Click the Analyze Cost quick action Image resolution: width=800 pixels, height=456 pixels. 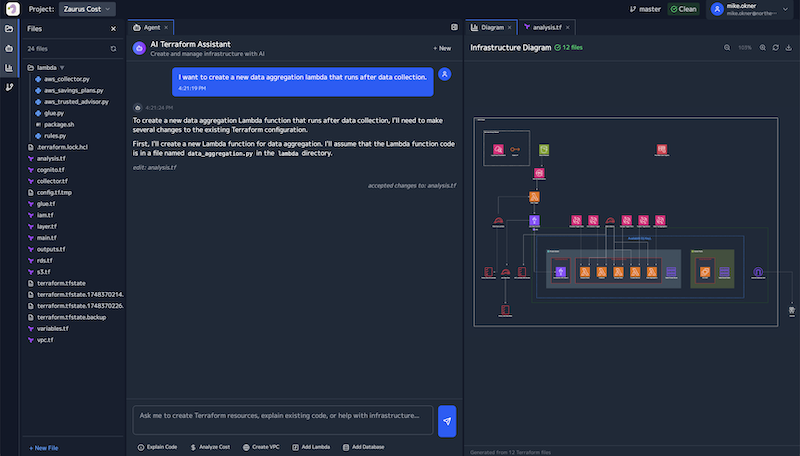coord(210,447)
